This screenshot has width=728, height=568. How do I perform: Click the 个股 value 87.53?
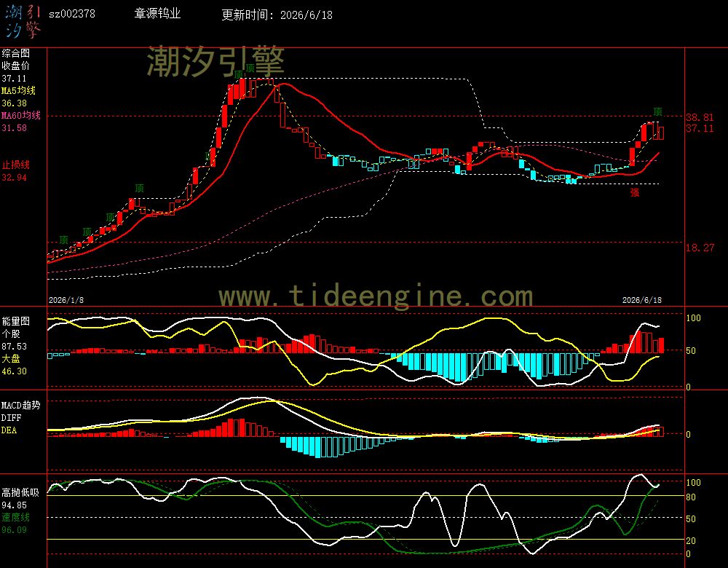14,347
